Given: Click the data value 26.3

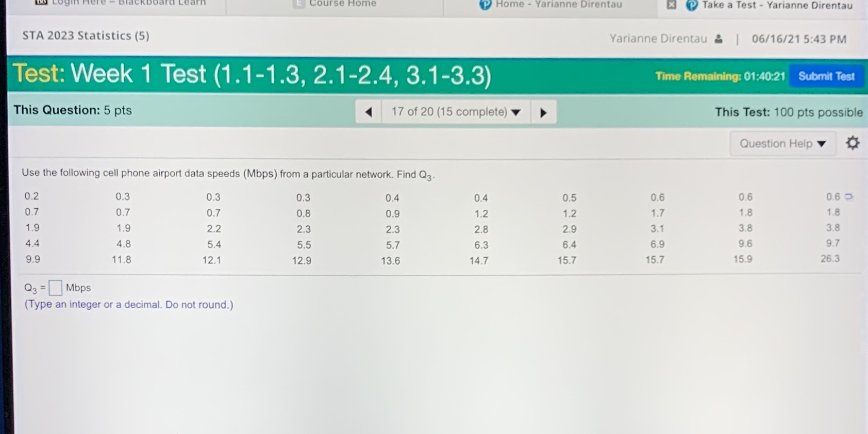Looking at the screenshot, I should tap(830, 259).
